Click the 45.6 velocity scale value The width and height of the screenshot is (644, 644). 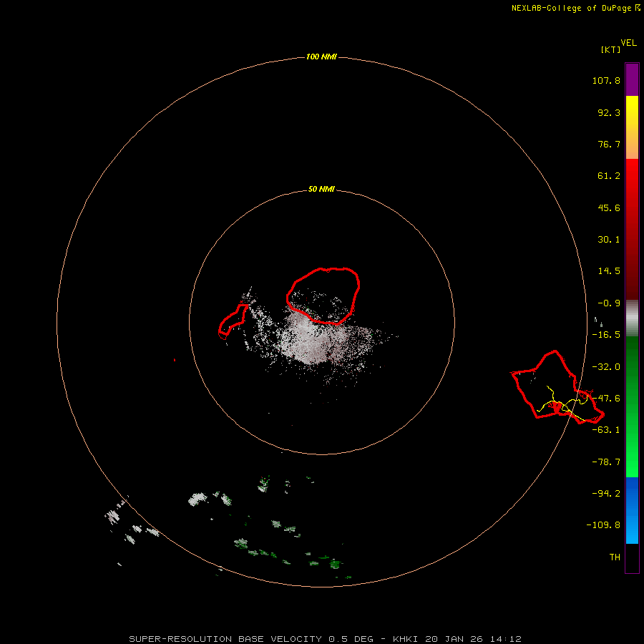coord(609,208)
